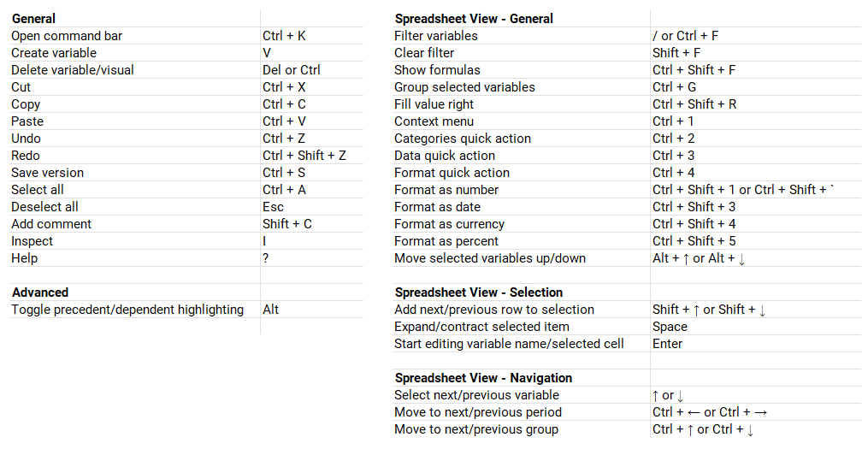Select the 'Create variable' row label
868x449 pixels.
(54, 53)
